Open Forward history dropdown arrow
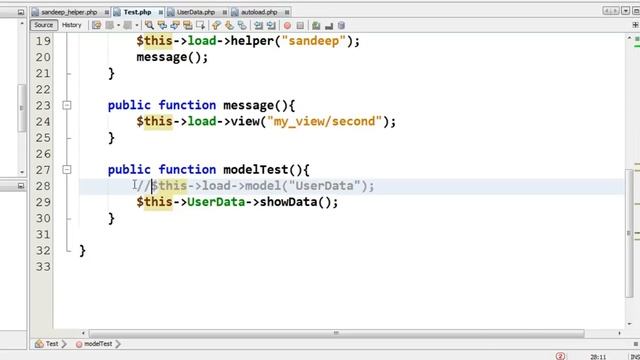 pyautogui.click(x=137, y=25)
